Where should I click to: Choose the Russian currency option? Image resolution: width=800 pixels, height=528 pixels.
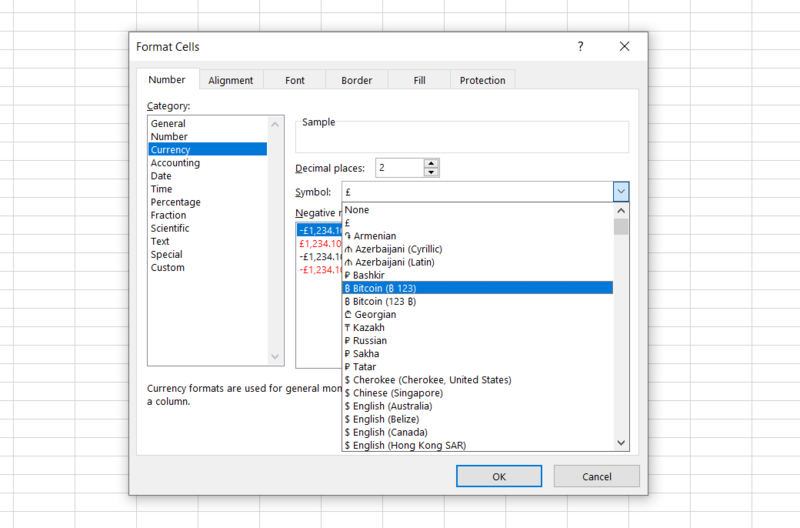478,341
